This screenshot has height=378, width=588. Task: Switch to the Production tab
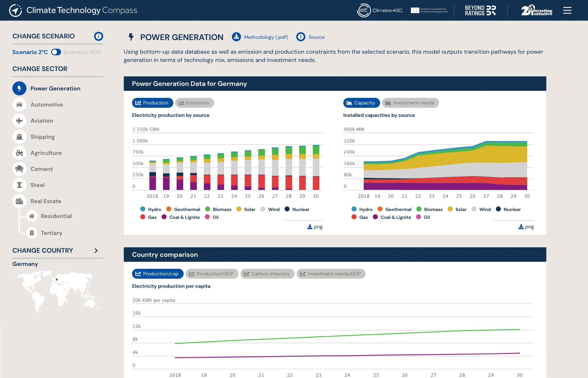tap(152, 103)
